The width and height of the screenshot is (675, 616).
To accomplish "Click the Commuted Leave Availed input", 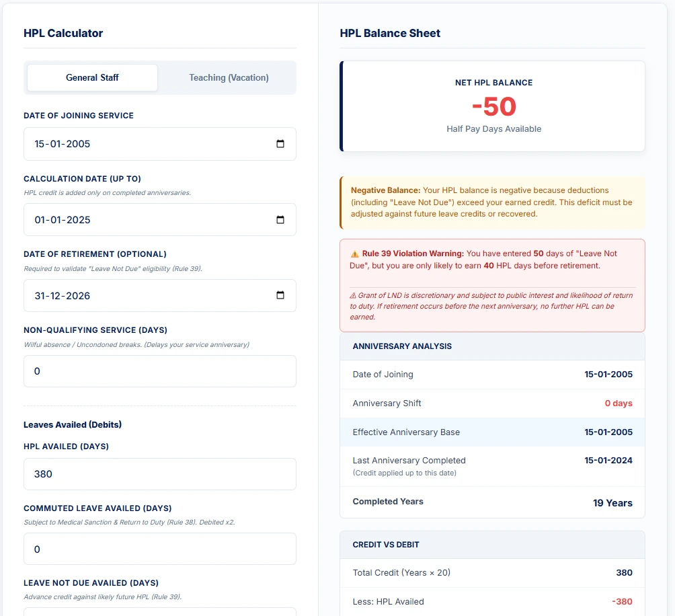I will pos(159,549).
